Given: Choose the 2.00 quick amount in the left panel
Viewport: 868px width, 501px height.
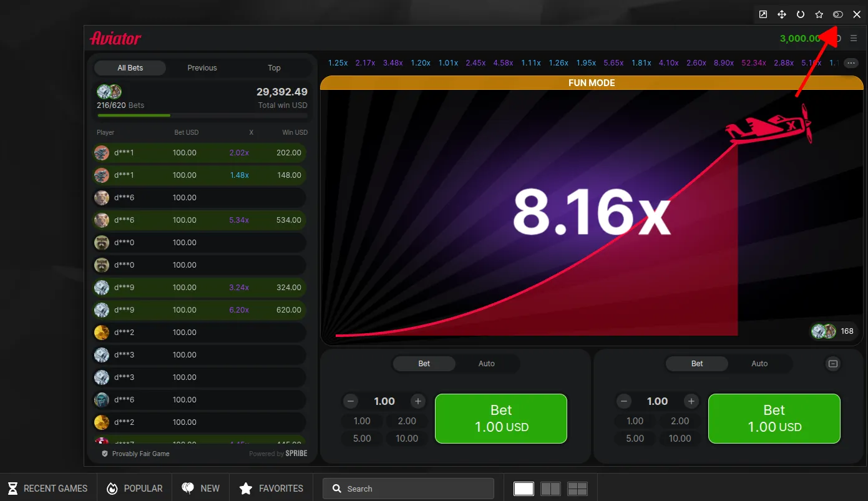Looking at the screenshot, I should tap(407, 421).
